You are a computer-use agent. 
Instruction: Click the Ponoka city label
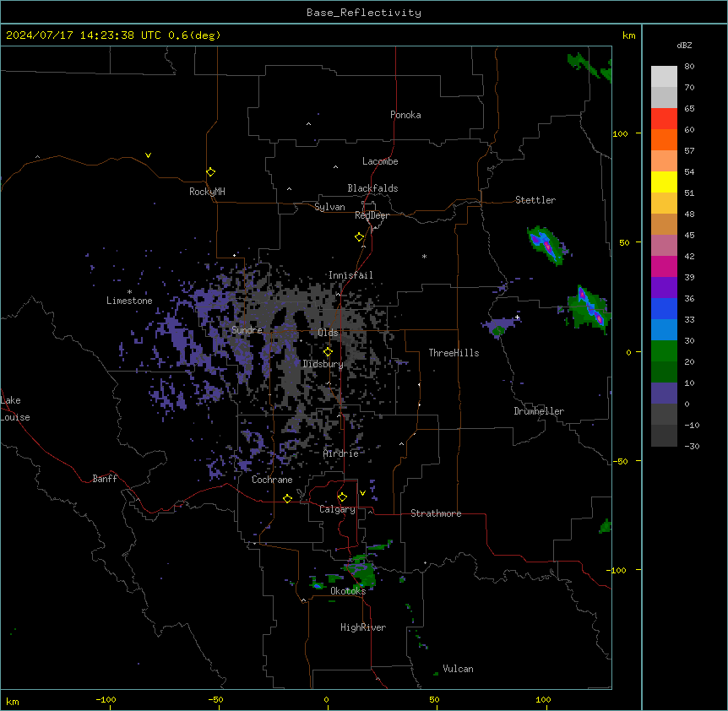pos(405,115)
